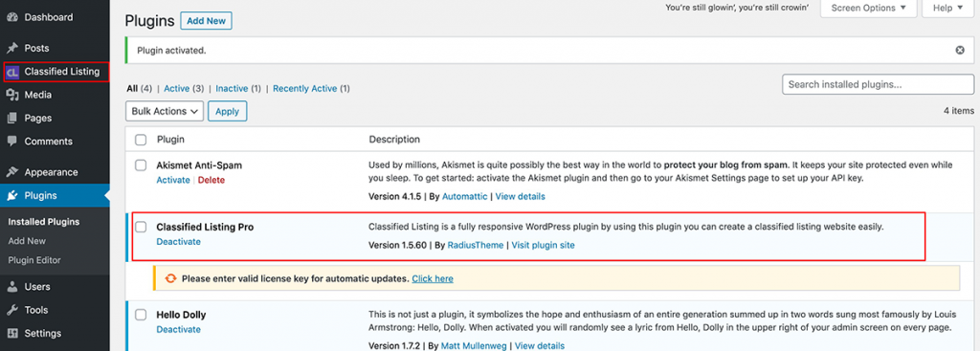980x351 pixels.
Task: Tick the Akismet Anti-Spam checkbox
Action: pyautogui.click(x=142, y=165)
